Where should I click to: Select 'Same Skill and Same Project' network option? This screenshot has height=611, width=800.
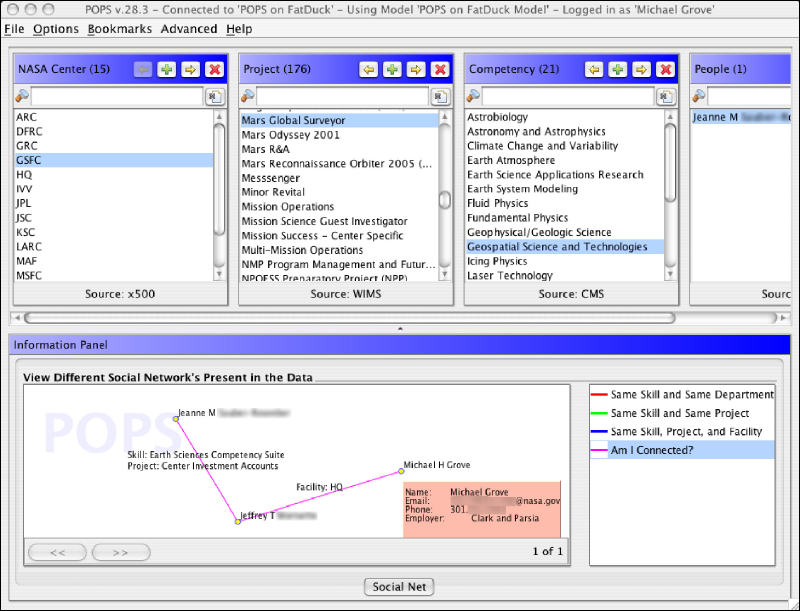coord(682,413)
